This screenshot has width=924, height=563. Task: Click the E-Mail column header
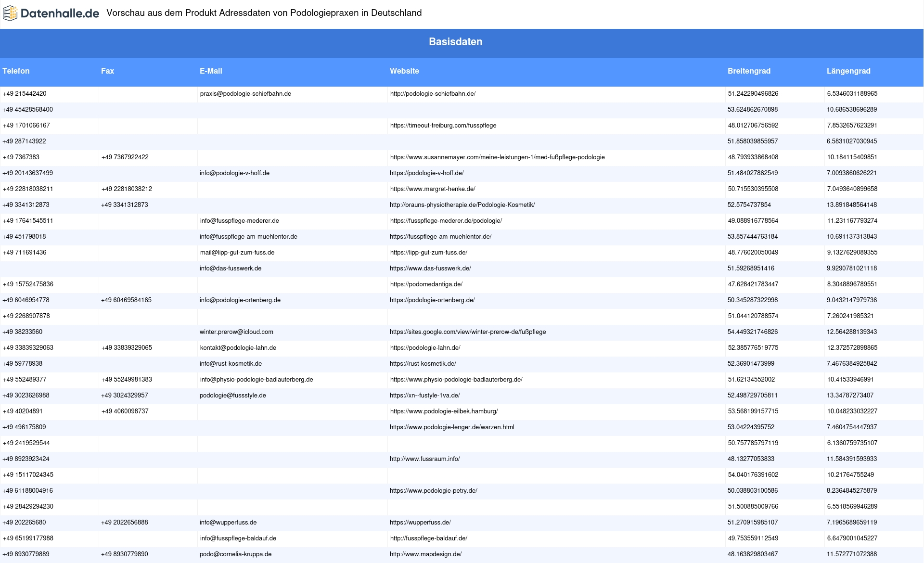(211, 71)
